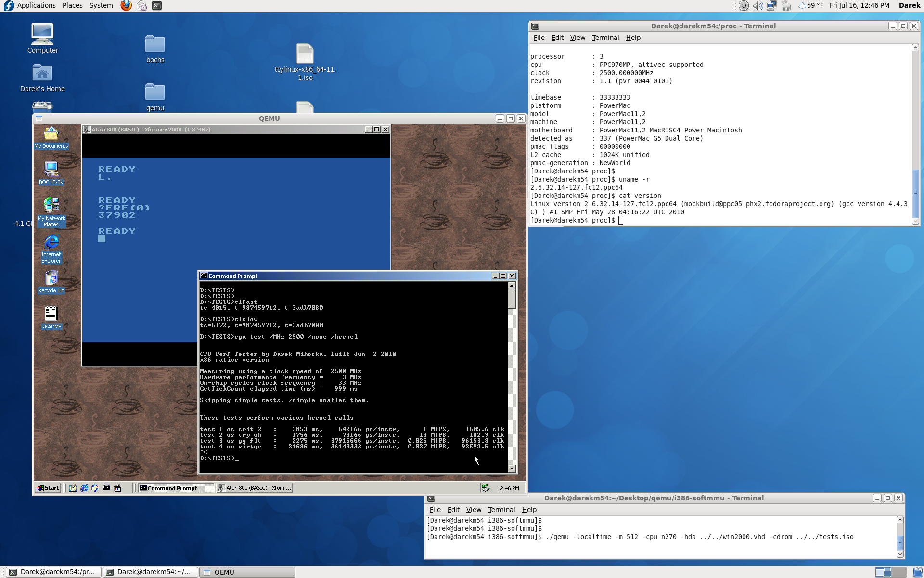Click the Fedora logo in top panel
The width and height of the screenshot is (924, 578).
(x=9, y=6)
